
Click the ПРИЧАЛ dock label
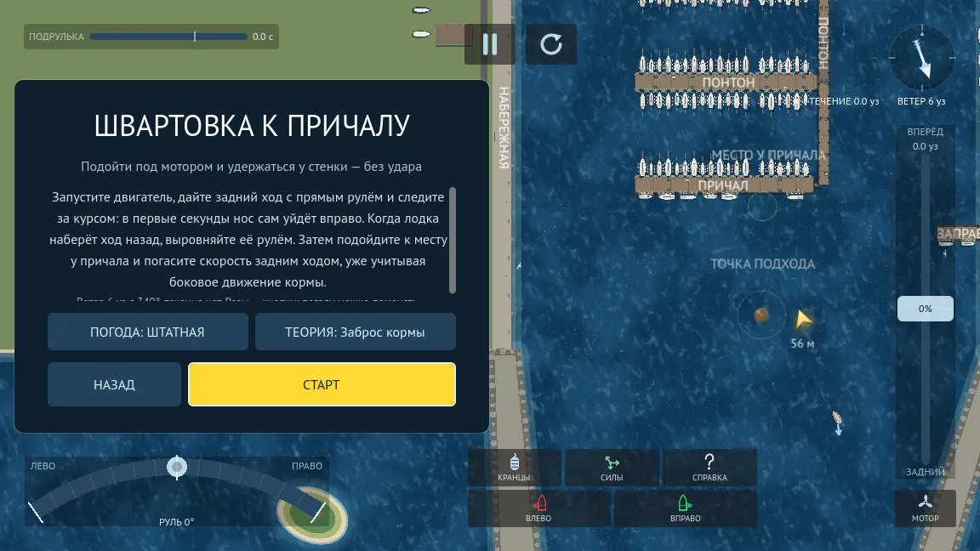point(723,185)
